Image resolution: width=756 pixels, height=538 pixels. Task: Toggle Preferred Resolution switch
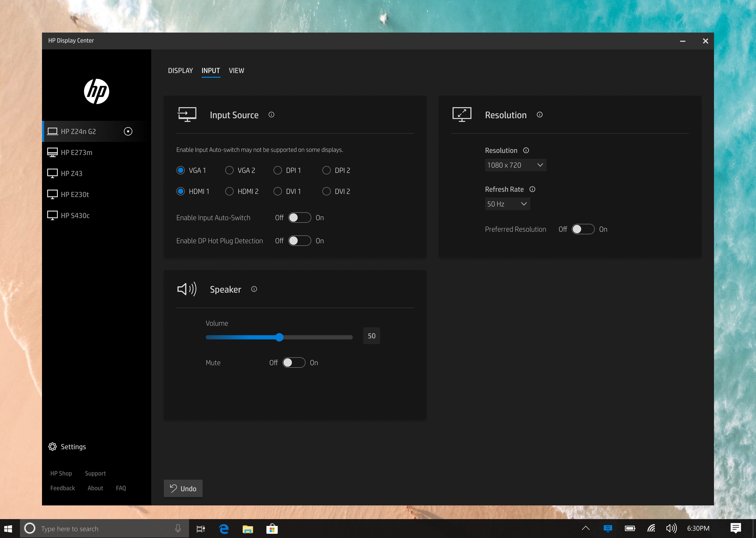583,229
